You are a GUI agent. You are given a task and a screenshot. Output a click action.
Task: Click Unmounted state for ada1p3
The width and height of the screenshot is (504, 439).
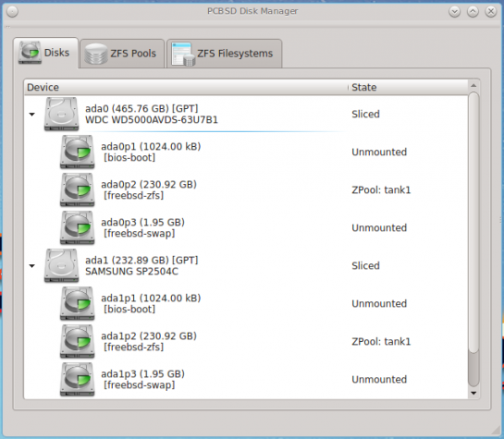point(379,379)
